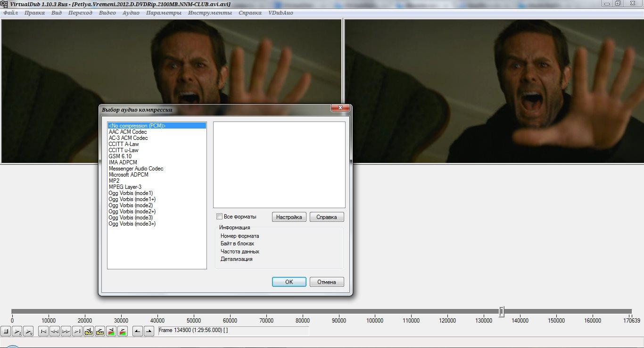
Task: Open the Видео menu
Action: [107, 13]
